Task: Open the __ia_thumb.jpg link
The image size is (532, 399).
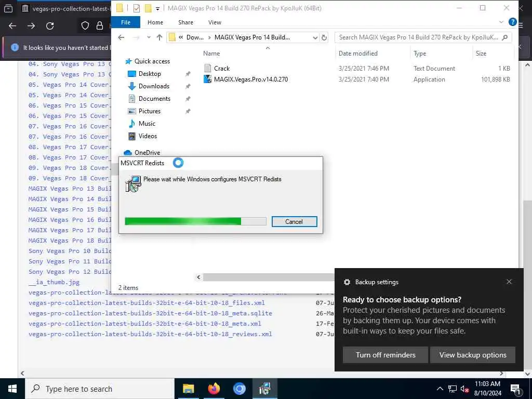Action: [x=54, y=282]
